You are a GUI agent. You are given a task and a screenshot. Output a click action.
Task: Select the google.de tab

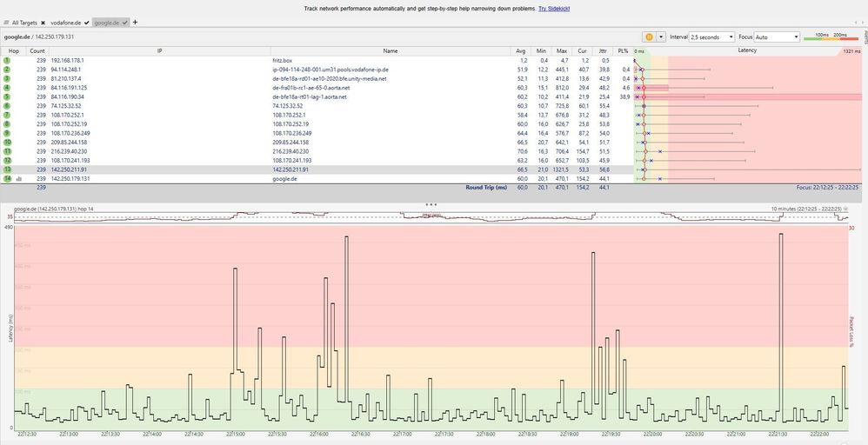(x=111, y=23)
